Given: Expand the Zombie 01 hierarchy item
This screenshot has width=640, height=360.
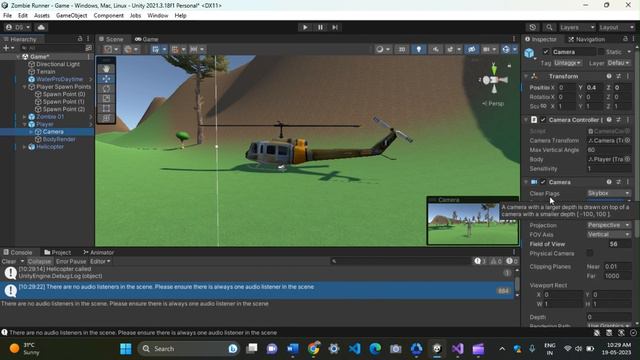Looking at the screenshot, I should click(24, 117).
